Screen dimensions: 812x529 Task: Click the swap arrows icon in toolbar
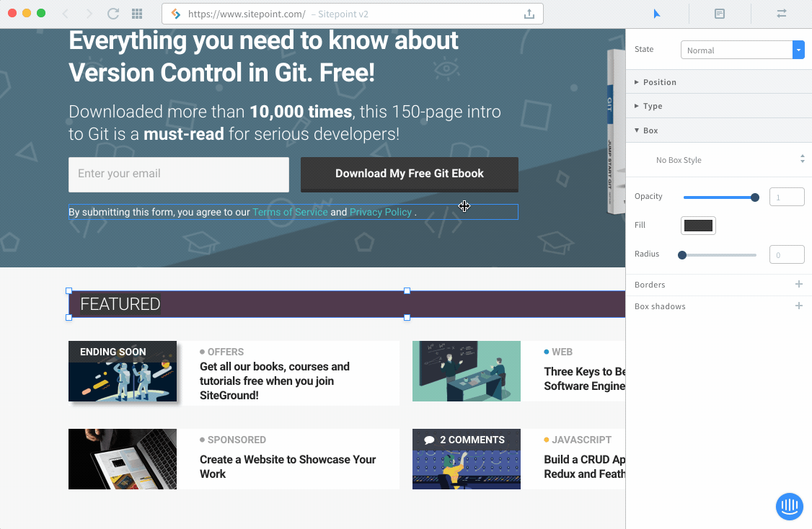coord(782,14)
